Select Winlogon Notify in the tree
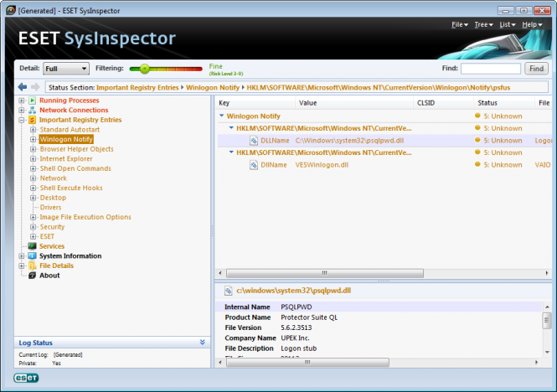The height and width of the screenshot is (392, 557). coord(66,139)
